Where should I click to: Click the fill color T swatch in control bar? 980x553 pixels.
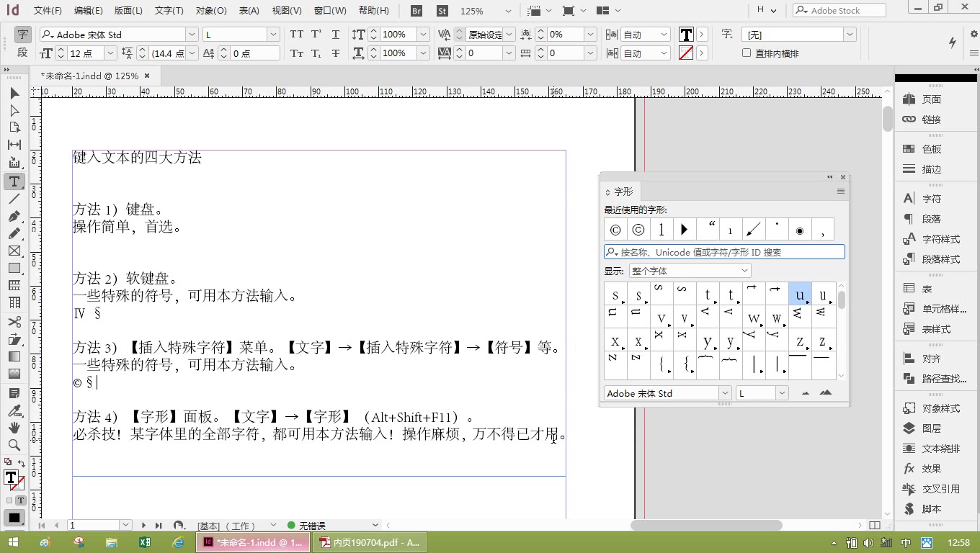[686, 35]
